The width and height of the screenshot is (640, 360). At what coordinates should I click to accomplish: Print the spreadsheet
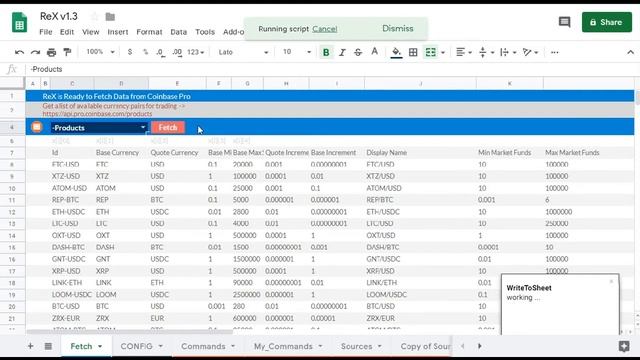click(51, 52)
